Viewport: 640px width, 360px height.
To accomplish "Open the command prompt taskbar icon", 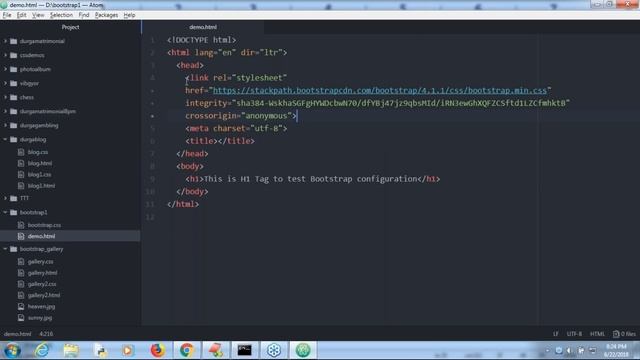I will 244,350.
